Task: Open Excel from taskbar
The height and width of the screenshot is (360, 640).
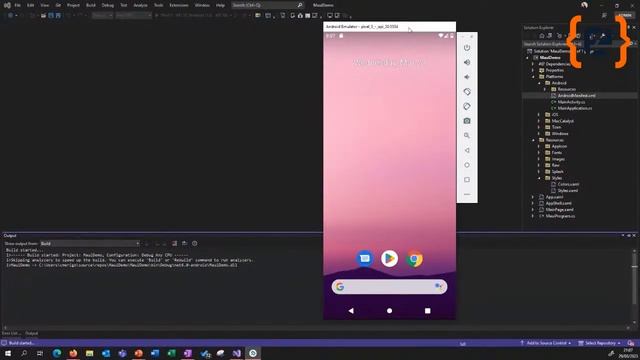Action: [171, 353]
